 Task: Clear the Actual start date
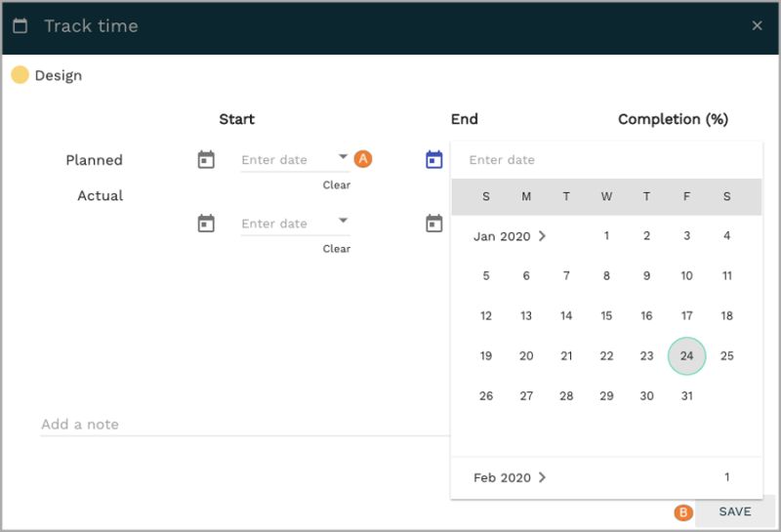[337, 249]
